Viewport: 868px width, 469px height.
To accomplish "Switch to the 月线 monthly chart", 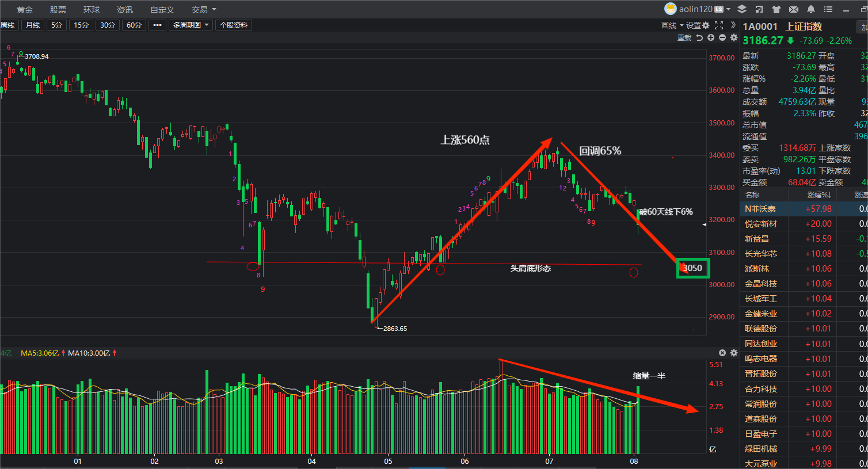I will 33,25.
